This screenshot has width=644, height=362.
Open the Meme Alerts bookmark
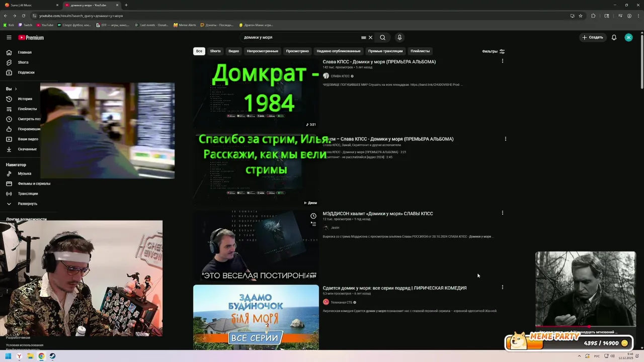tap(185, 25)
